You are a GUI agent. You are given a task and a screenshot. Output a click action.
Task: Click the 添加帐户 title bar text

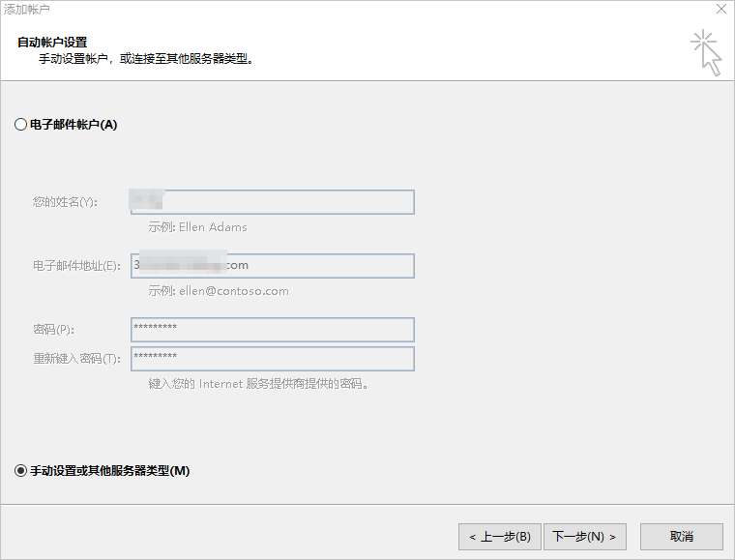(x=27, y=9)
